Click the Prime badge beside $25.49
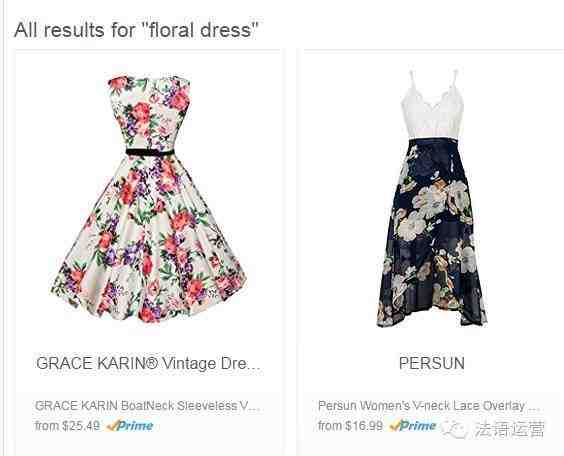 pyautogui.click(x=130, y=426)
